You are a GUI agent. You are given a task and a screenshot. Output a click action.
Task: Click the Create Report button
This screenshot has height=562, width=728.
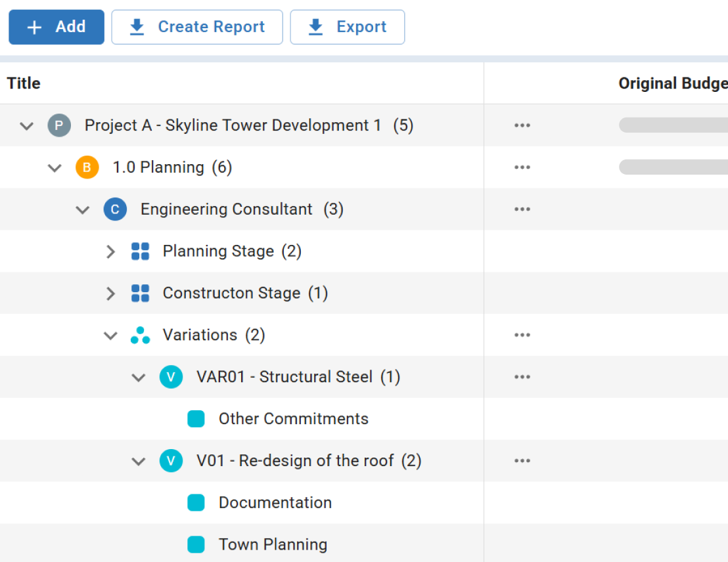[x=197, y=27]
